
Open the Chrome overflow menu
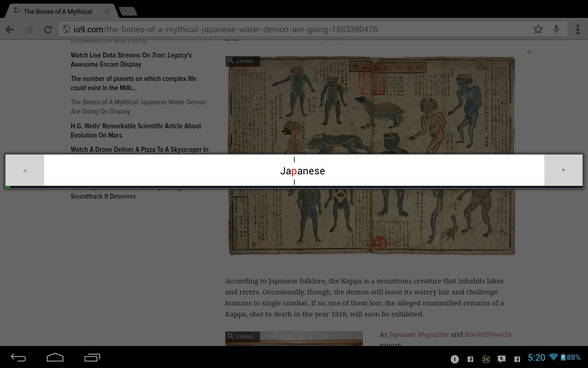578,29
